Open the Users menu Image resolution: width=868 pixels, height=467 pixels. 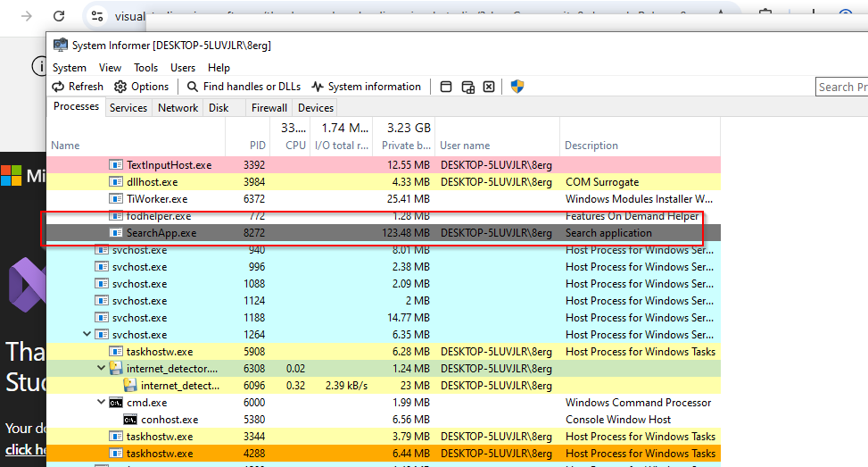pyautogui.click(x=183, y=68)
